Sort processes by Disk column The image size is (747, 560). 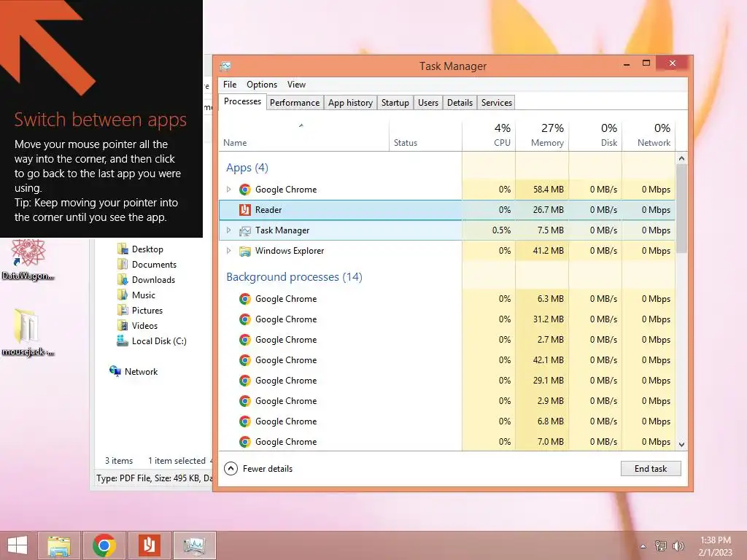point(595,136)
